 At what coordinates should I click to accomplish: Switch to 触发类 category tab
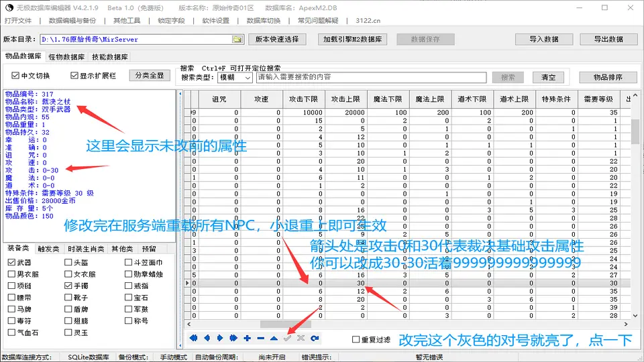tap(48, 249)
